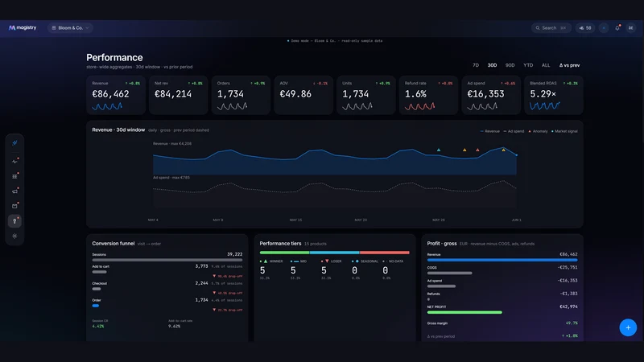Select the SEASONAL performance tier

(365, 269)
